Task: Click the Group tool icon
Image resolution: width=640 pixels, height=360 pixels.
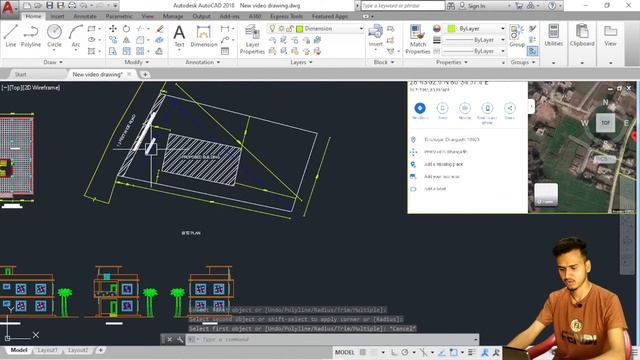Action: (x=517, y=36)
